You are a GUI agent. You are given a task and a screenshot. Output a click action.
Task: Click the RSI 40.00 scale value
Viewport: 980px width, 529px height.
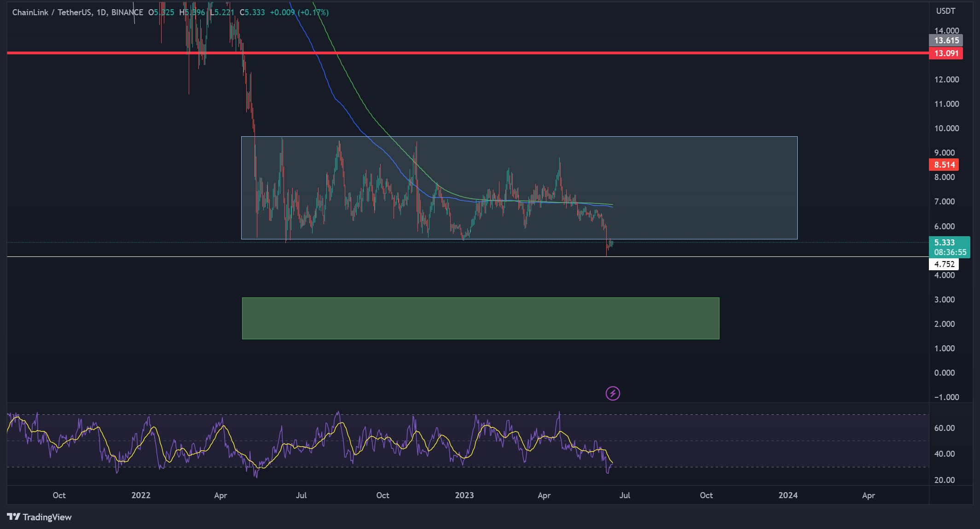pyautogui.click(x=945, y=454)
